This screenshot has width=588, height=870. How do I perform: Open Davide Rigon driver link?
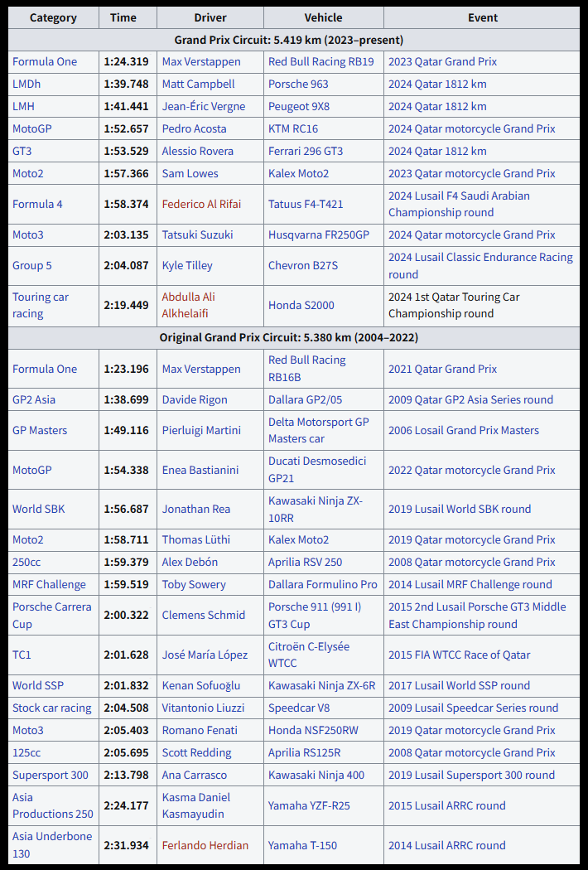(195, 399)
